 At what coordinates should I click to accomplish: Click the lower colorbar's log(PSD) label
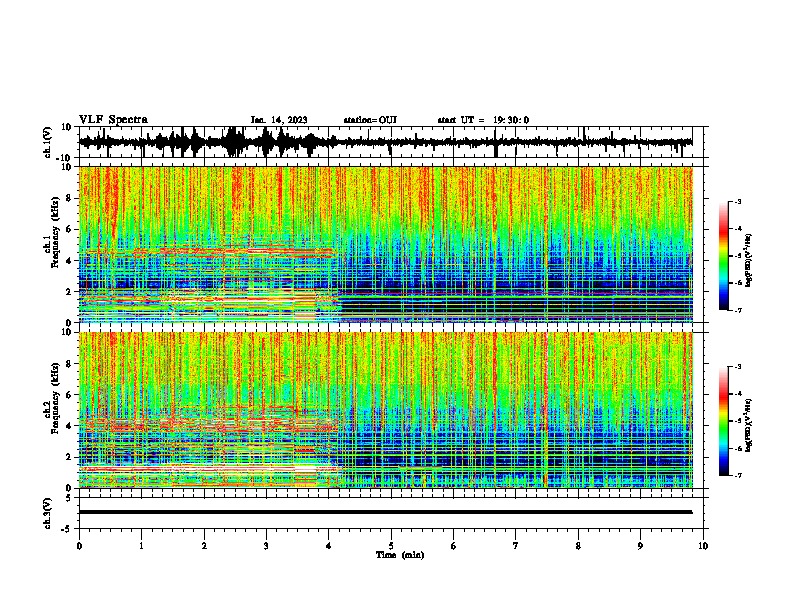[749, 426]
